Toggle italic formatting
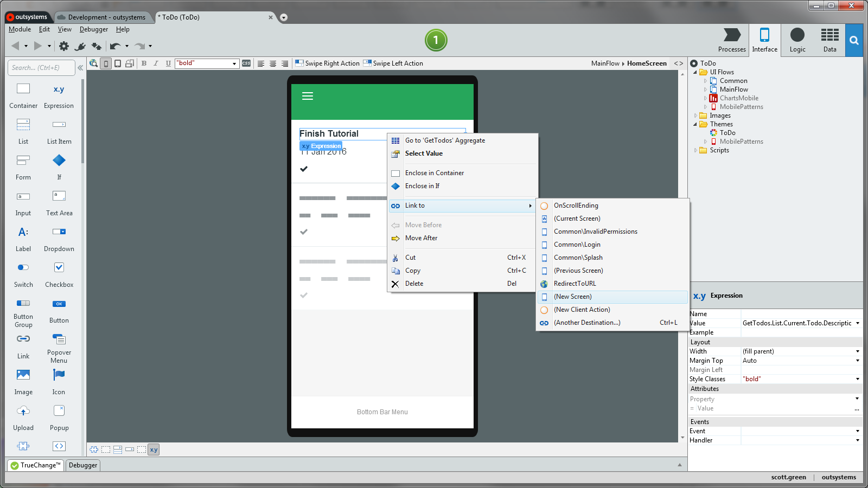This screenshot has height=488, width=868. 156,63
